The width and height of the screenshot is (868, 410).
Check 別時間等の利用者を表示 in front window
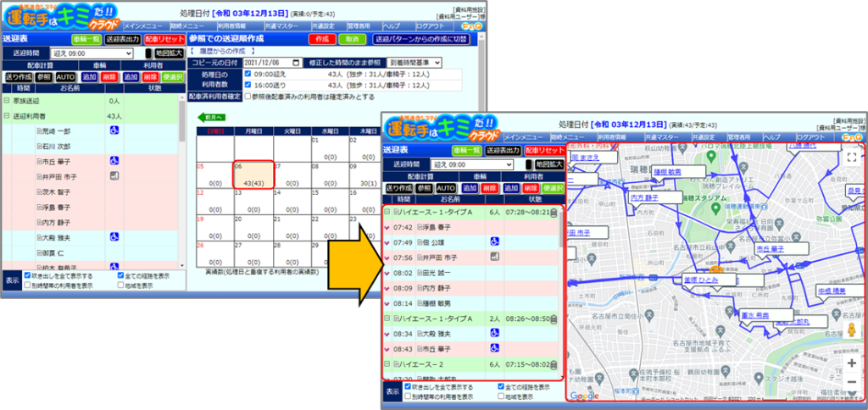click(x=408, y=396)
